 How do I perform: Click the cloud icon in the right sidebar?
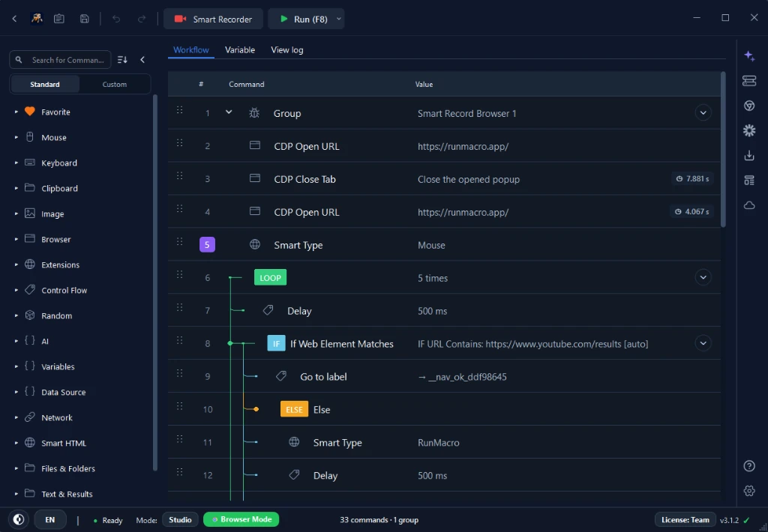point(749,205)
